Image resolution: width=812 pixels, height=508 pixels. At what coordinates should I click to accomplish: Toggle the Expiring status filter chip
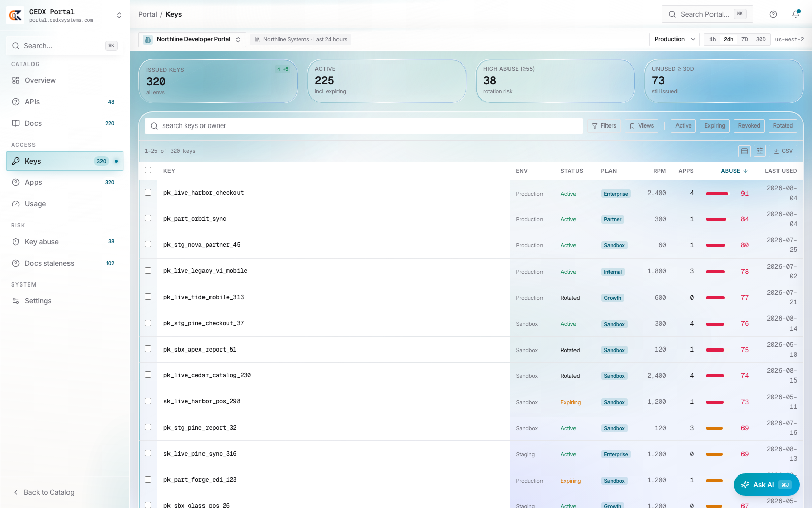[715, 126]
